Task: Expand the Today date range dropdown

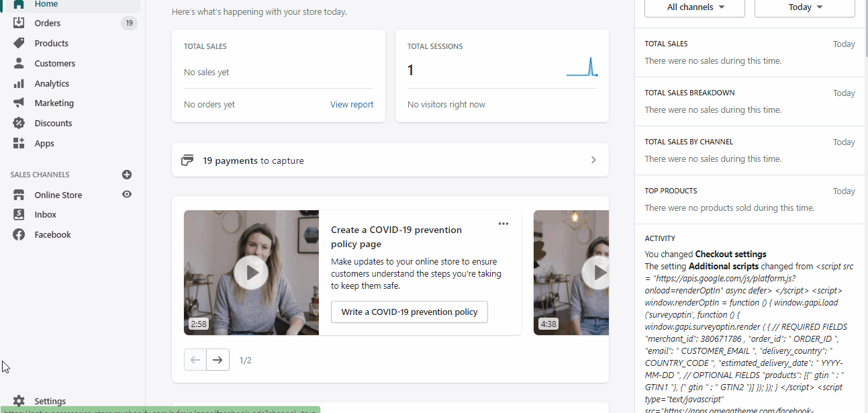Action: click(805, 7)
